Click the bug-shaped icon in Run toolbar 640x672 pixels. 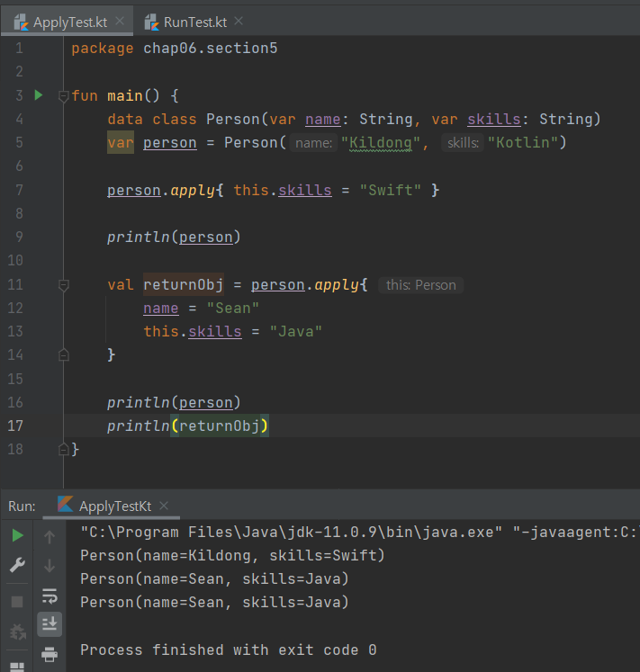pos(17,632)
